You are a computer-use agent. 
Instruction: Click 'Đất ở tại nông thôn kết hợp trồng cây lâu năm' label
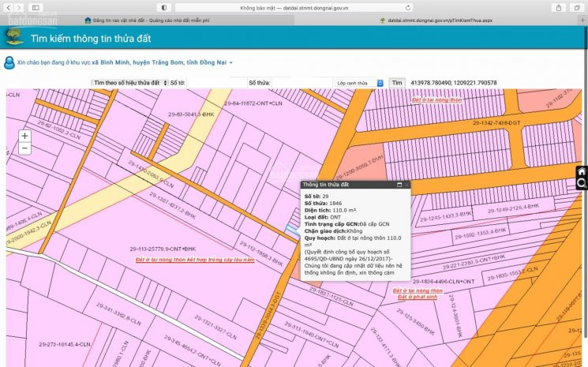(195, 260)
